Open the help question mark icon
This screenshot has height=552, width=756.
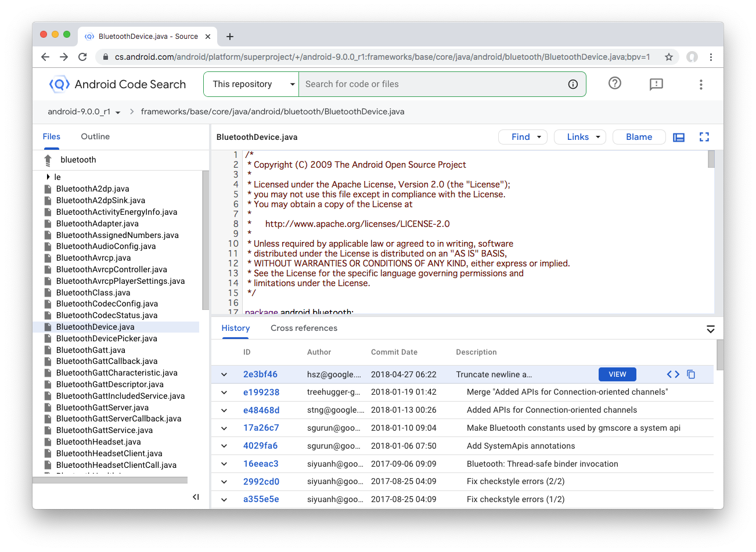click(x=615, y=83)
